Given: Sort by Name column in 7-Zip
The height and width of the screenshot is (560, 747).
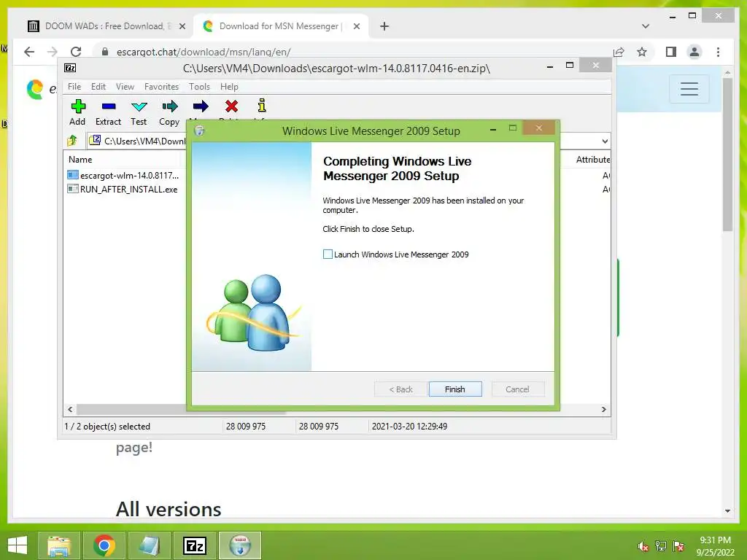Looking at the screenshot, I should 80,160.
